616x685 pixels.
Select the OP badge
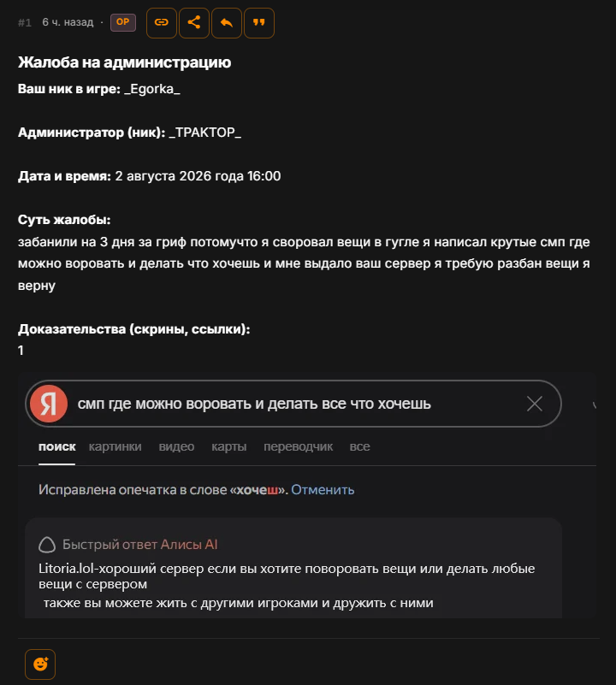coord(123,22)
